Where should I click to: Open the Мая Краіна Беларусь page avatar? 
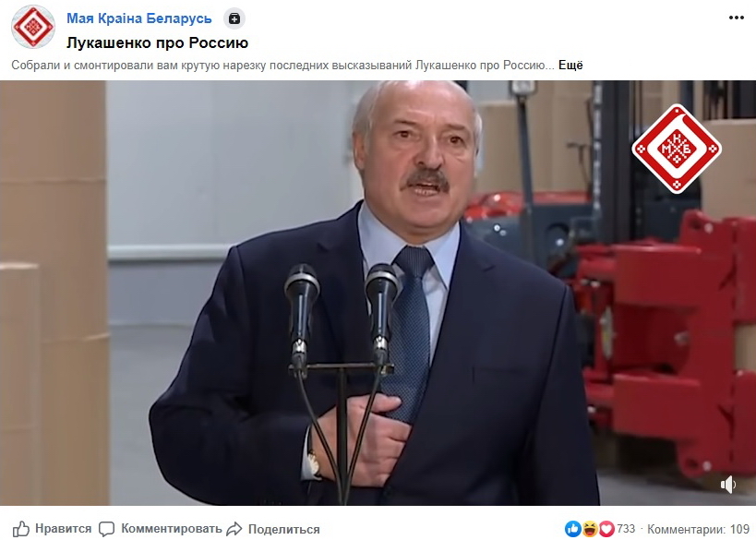click(33, 27)
